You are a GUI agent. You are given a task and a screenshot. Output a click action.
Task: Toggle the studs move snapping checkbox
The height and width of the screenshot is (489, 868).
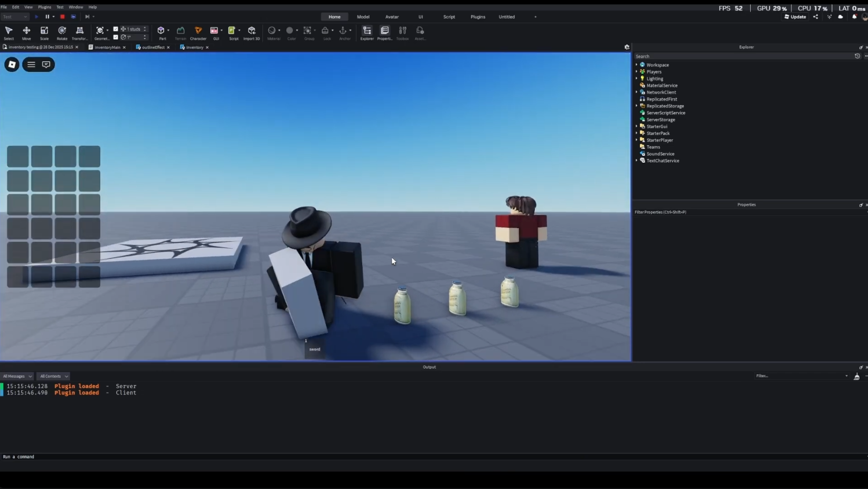click(x=116, y=29)
